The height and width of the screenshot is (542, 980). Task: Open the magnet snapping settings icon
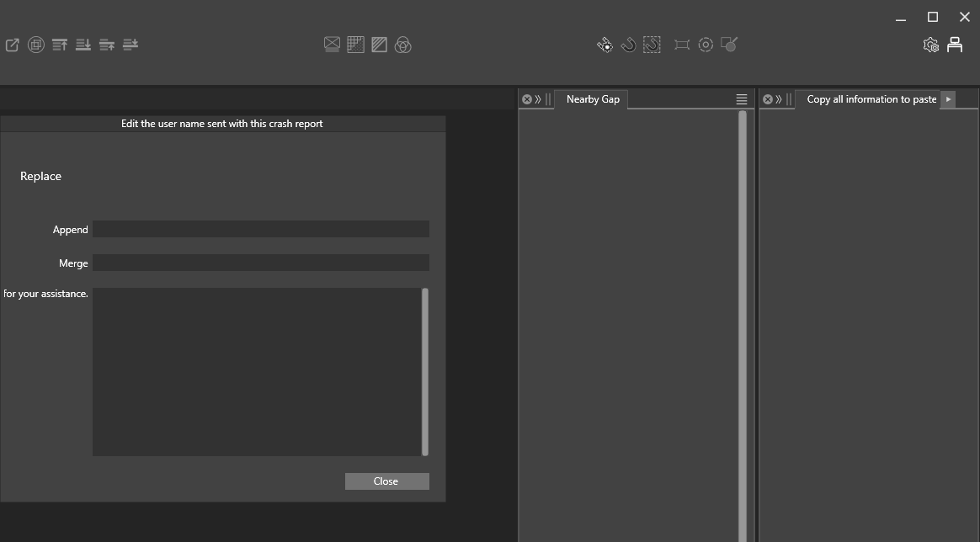tap(605, 45)
